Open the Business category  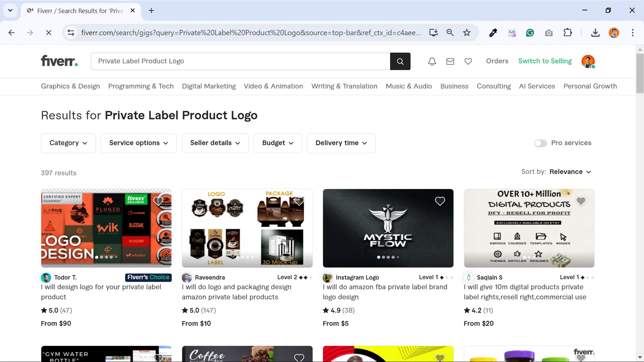454,86
